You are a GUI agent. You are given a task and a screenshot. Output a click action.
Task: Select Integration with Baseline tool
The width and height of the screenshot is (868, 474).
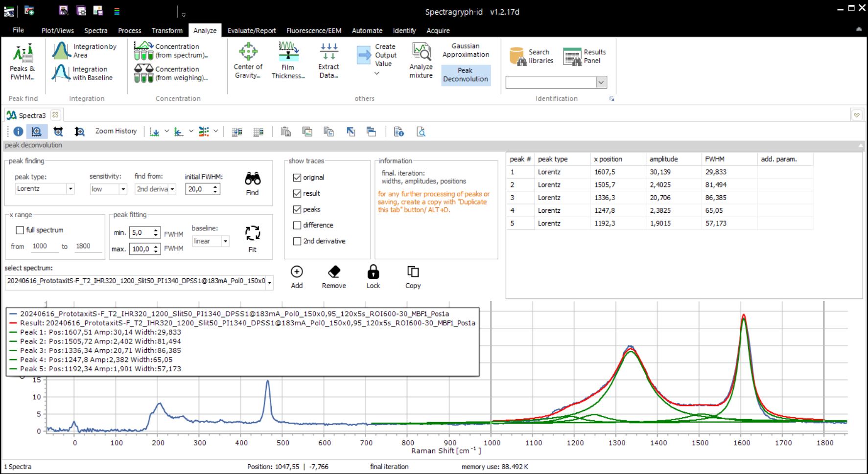tap(82, 73)
